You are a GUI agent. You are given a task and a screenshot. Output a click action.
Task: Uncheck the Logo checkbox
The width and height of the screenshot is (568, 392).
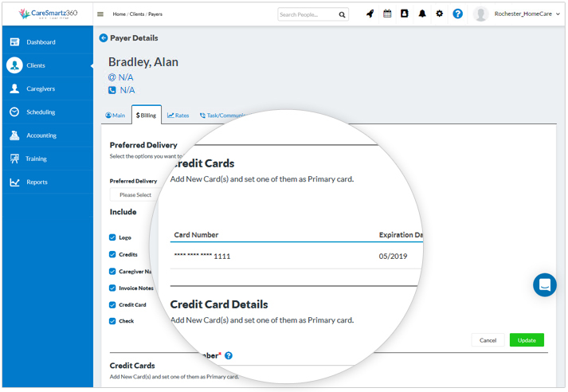(x=112, y=237)
